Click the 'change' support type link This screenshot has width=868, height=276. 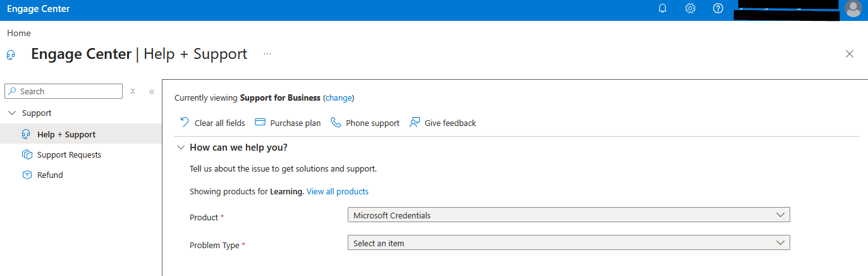coord(338,98)
